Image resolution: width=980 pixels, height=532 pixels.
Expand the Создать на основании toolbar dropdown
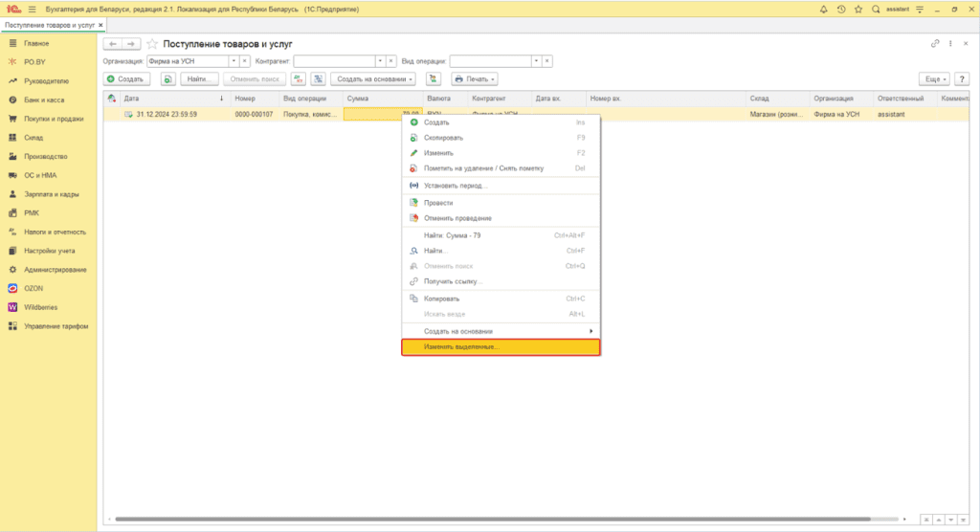pyautogui.click(x=374, y=78)
